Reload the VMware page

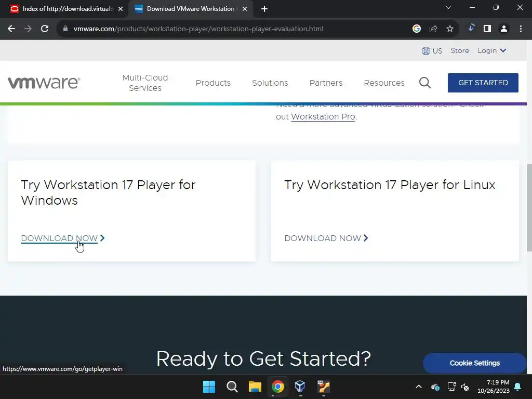coord(45,29)
